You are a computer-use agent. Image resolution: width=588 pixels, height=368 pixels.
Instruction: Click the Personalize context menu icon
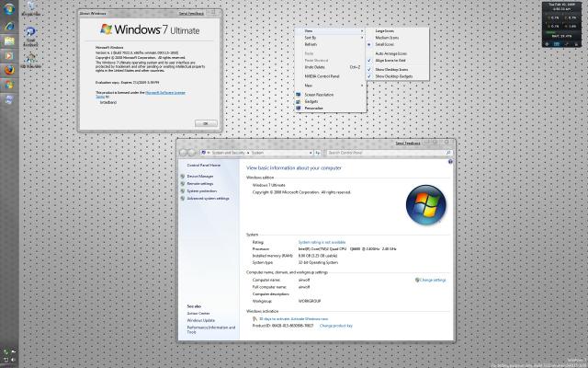[299, 109]
